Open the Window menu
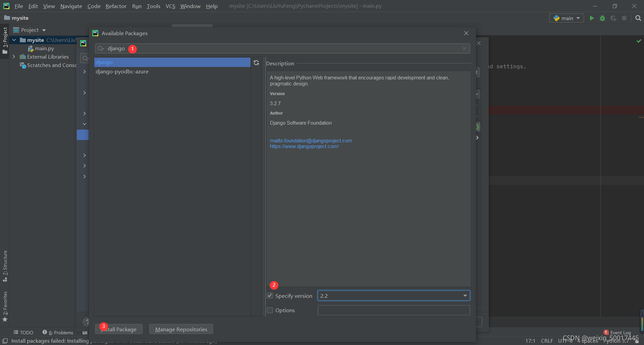Screen dimensions: 644x345 [190, 6]
